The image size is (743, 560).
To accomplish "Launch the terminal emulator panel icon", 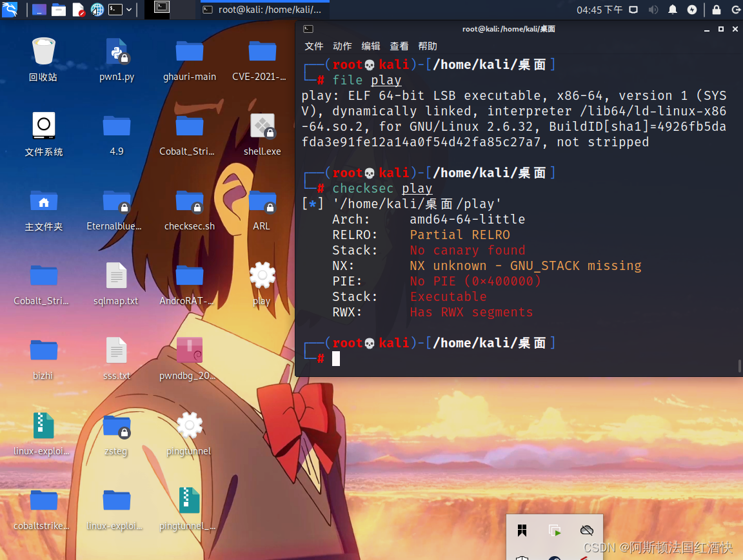I will (x=115, y=10).
